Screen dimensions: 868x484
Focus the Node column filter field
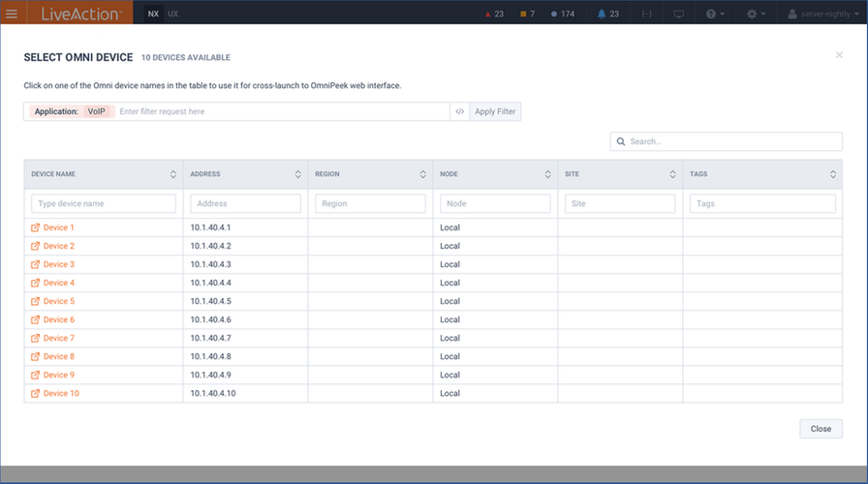coord(495,203)
